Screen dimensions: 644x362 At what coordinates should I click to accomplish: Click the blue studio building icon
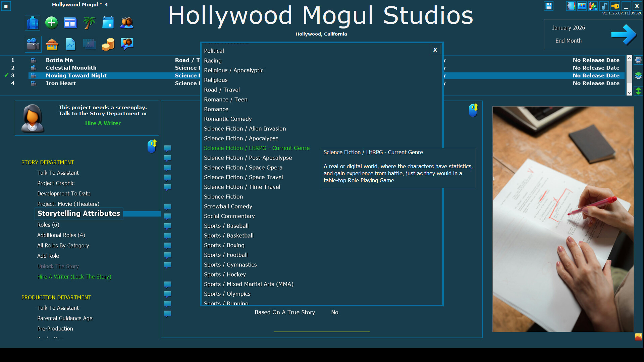tap(33, 23)
